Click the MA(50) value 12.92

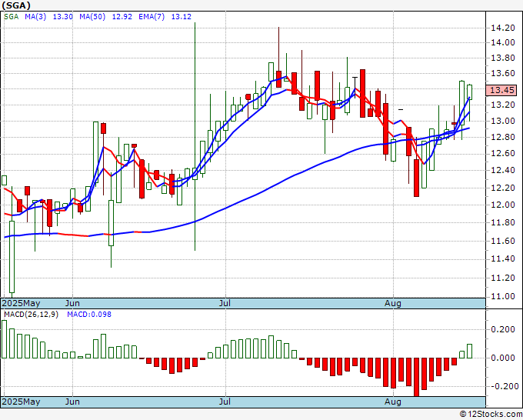(x=122, y=17)
